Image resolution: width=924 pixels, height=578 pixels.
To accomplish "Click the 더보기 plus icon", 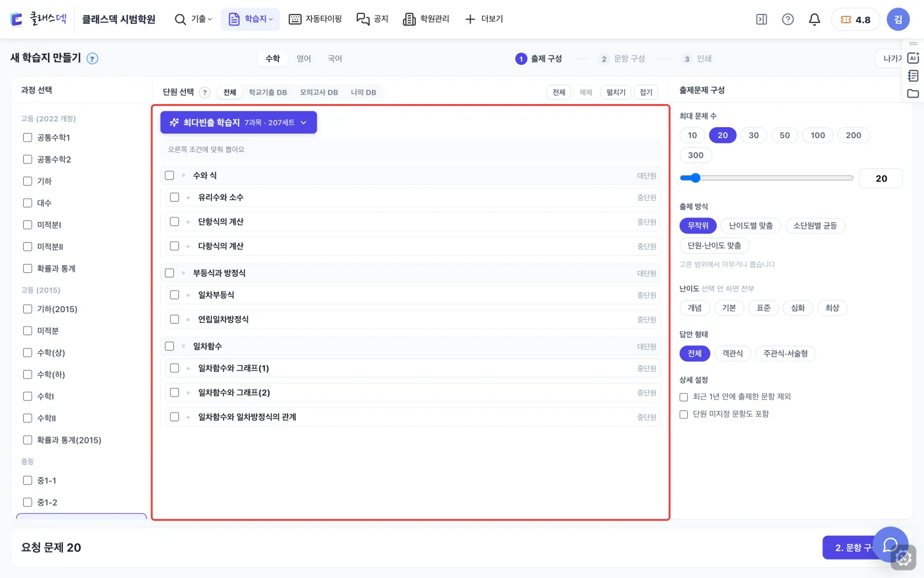I will tap(470, 19).
